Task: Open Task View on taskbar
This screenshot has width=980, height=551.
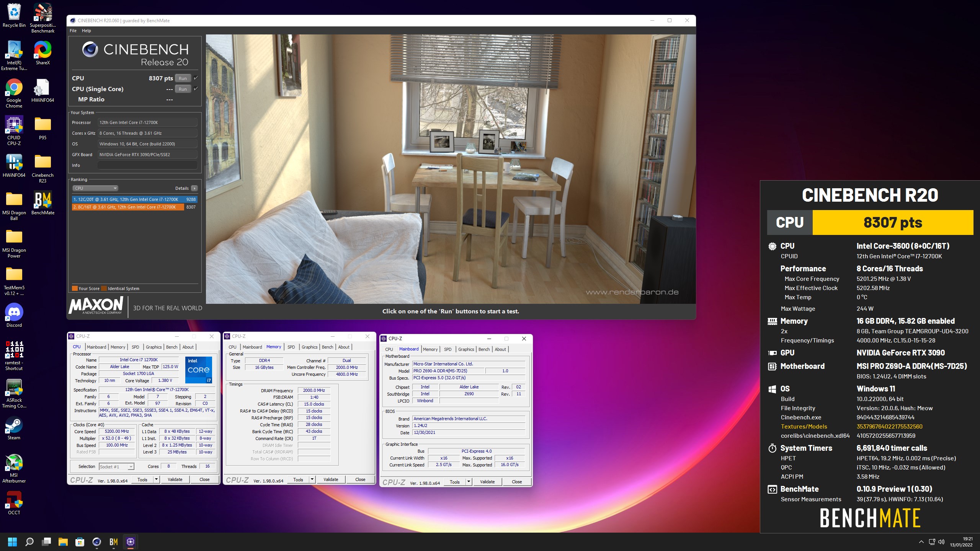Action: pos(46,542)
